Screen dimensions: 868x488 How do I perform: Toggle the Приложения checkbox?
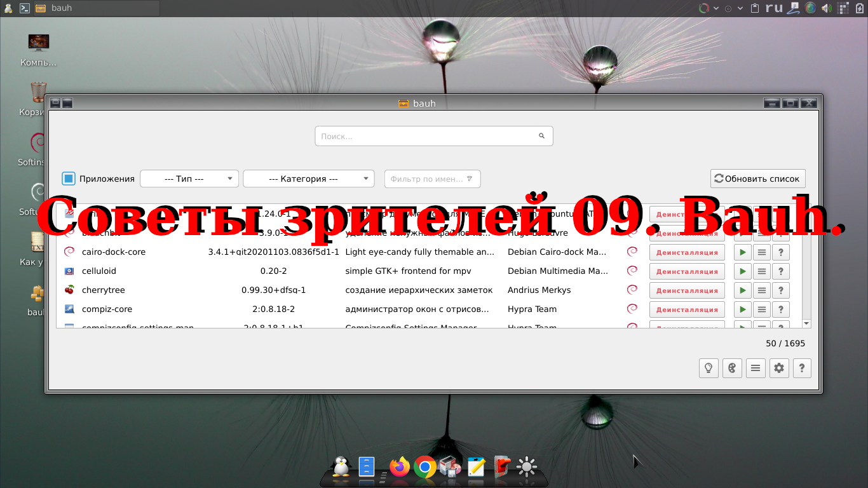69,179
